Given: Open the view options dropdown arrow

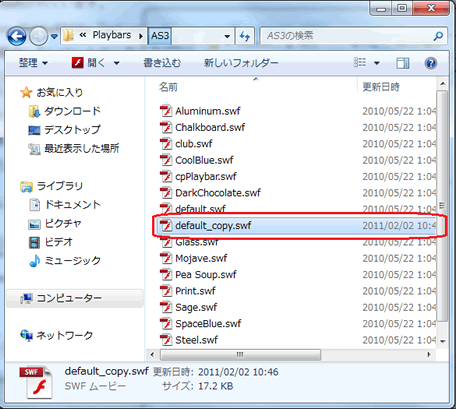Looking at the screenshot, I should point(377,63).
